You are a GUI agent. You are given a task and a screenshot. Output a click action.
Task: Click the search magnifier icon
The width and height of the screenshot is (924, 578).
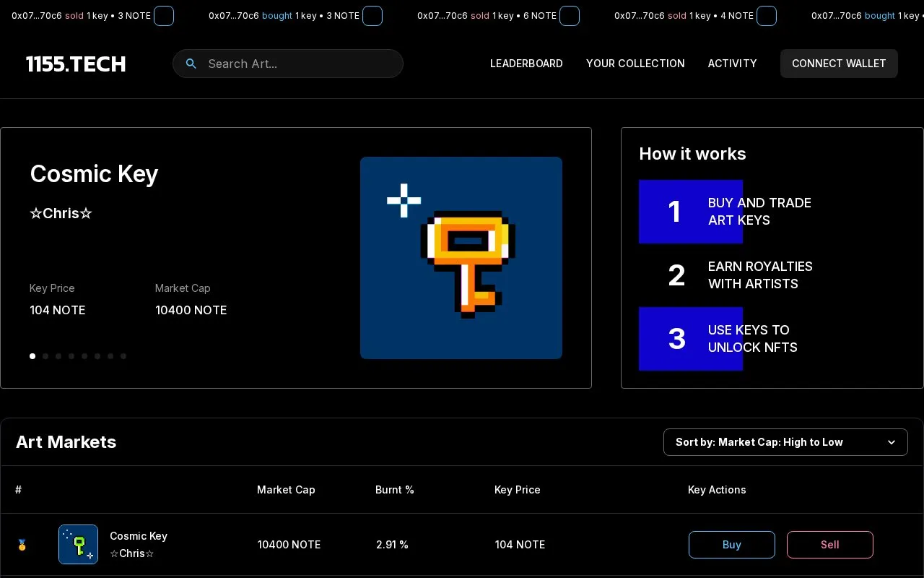191,64
